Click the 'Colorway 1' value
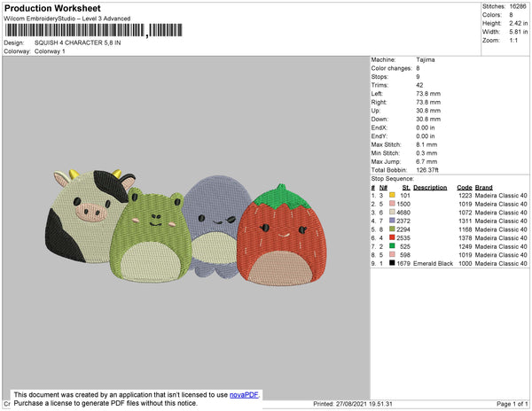Image resolution: width=532 pixels, height=411 pixels. click(x=50, y=51)
